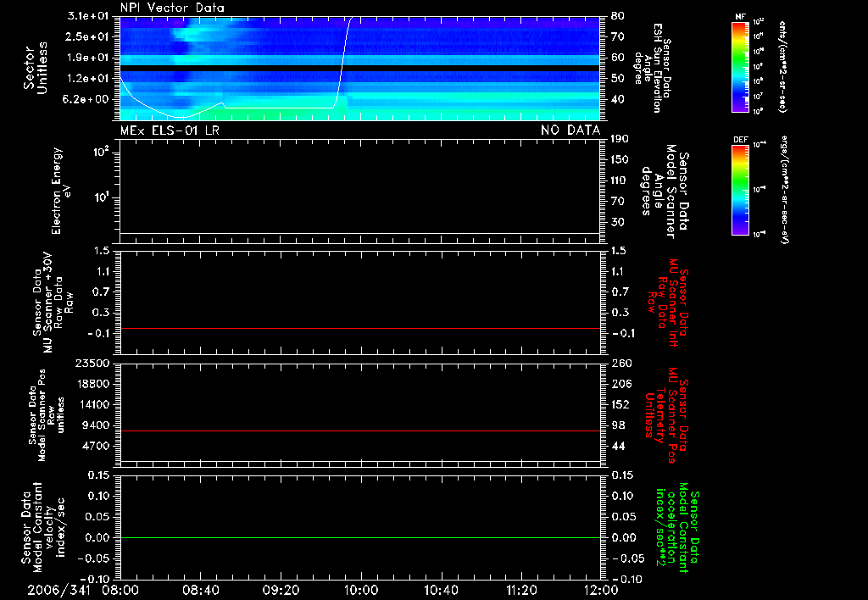
Task: Click the red 'MU Scanner Pos Telemetry' title
Action: (666, 415)
